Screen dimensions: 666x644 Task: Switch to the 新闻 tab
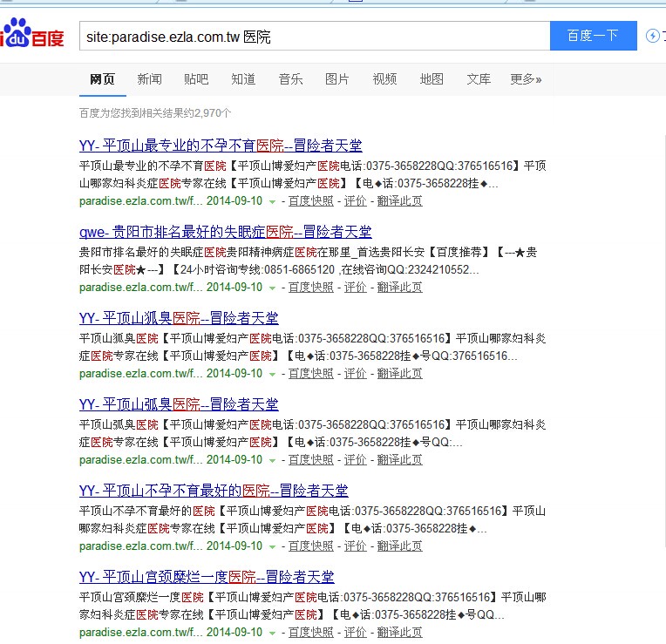pos(150,79)
